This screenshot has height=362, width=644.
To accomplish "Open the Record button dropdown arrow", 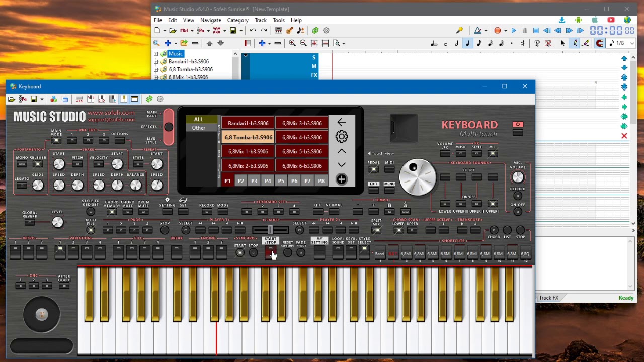I will [x=505, y=31].
